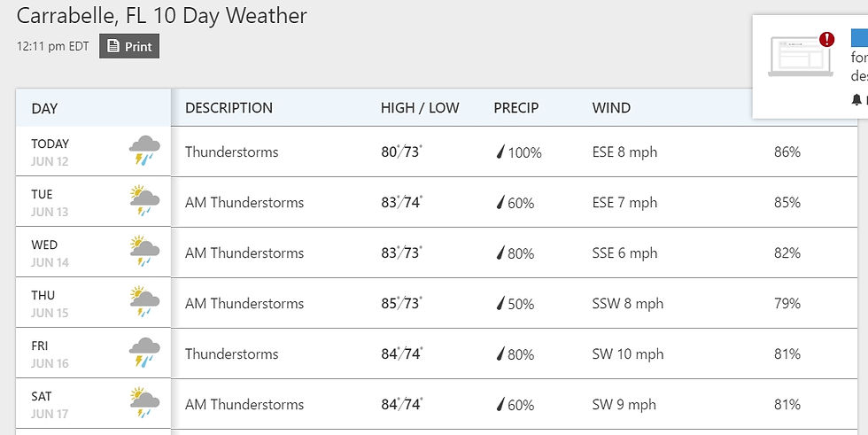Click the bell icon in the notification popup
This screenshot has width=868, height=435.
click(x=856, y=99)
